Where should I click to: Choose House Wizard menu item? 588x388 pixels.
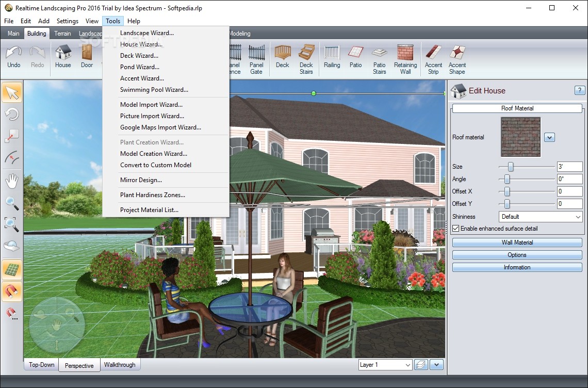click(166, 44)
